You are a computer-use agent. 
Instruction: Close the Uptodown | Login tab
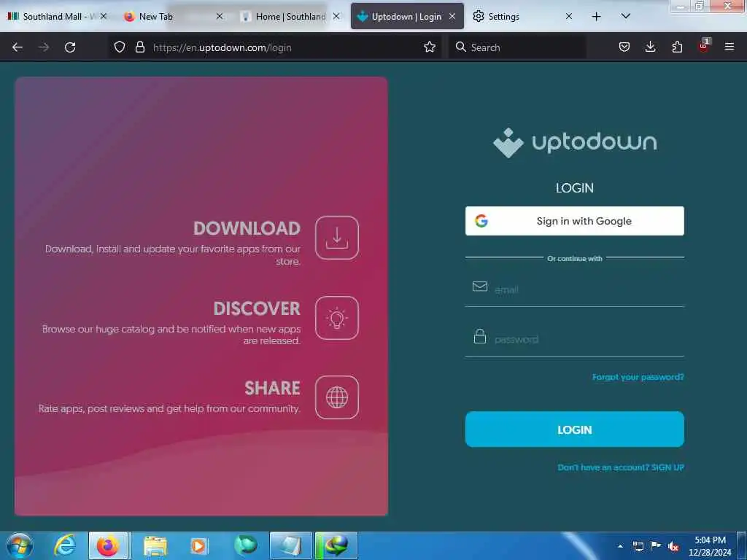click(x=452, y=17)
